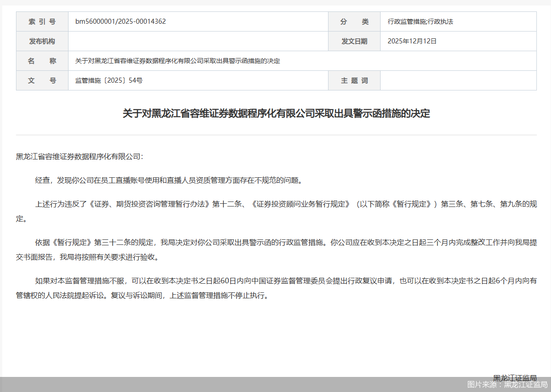Click the paragraph about 行政复议申请
Image resolution: width=551 pixels, height=392 pixels.
tap(274, 288)
